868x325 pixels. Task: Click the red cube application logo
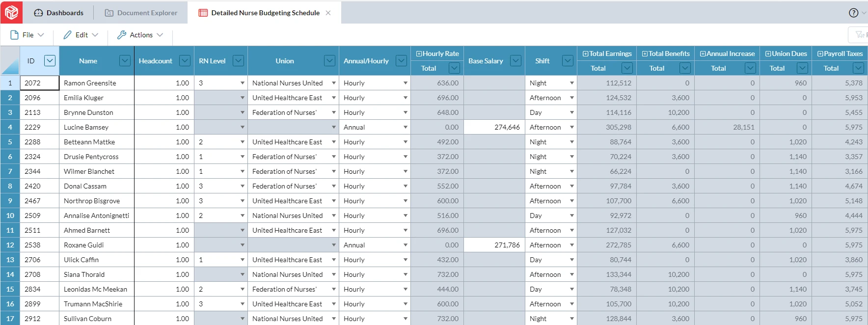coord(11,12)
